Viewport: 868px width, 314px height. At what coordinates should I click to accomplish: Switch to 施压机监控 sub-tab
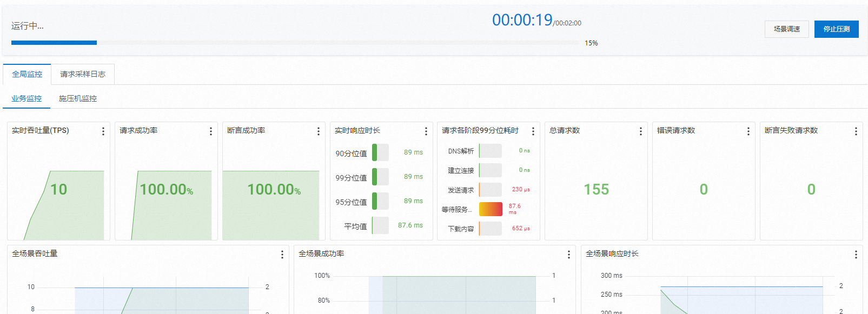click(78, 99)
